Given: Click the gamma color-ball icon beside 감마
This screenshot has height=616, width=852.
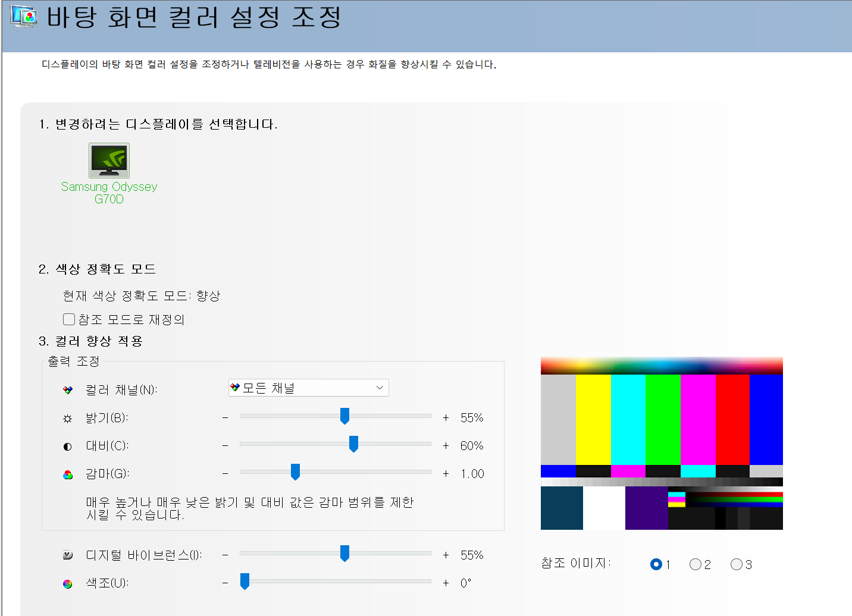Looking at the screenshot, I should (x=67, y=473).
